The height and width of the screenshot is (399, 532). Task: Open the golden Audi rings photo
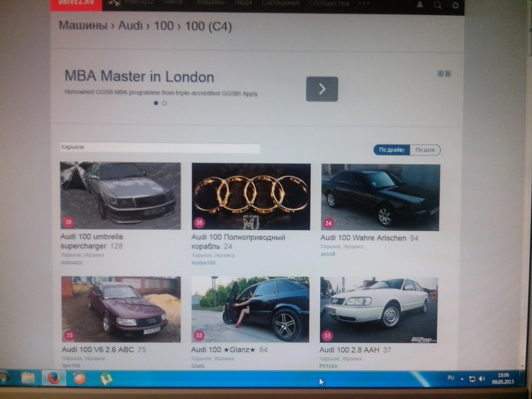251,197
